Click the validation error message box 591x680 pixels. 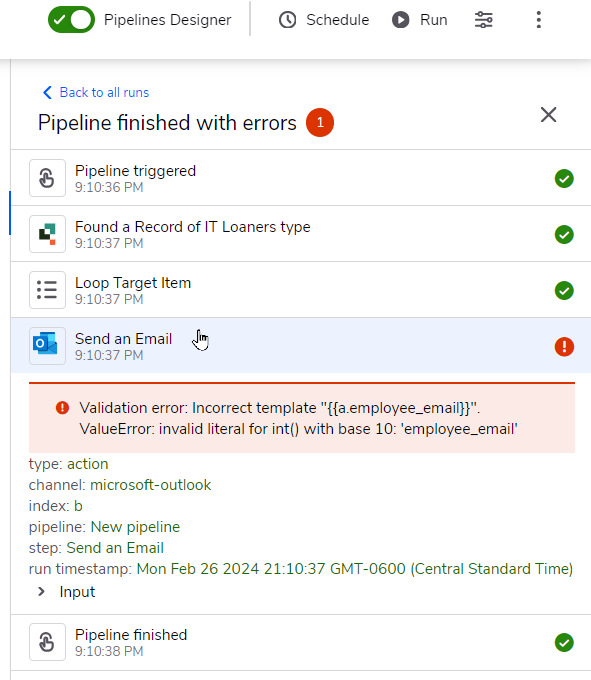tap(302, 418)
